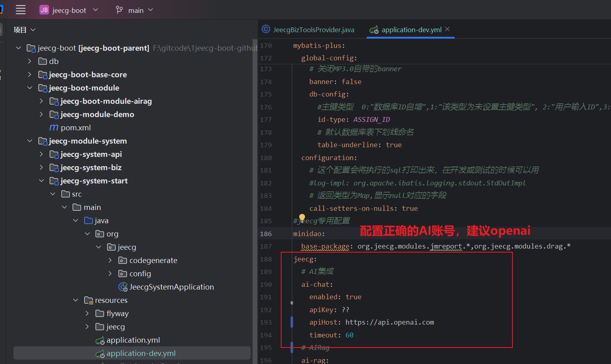Screen dimensions: 611x364
Task: Select jeecg-boot-base-core module icon
Action: [x=43, y=75]
